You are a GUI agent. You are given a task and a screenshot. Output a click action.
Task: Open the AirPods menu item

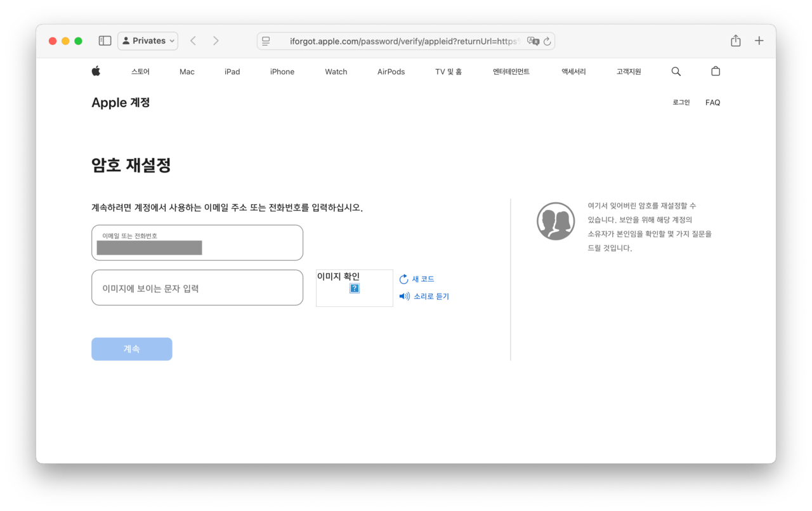(x=391, y=72)
